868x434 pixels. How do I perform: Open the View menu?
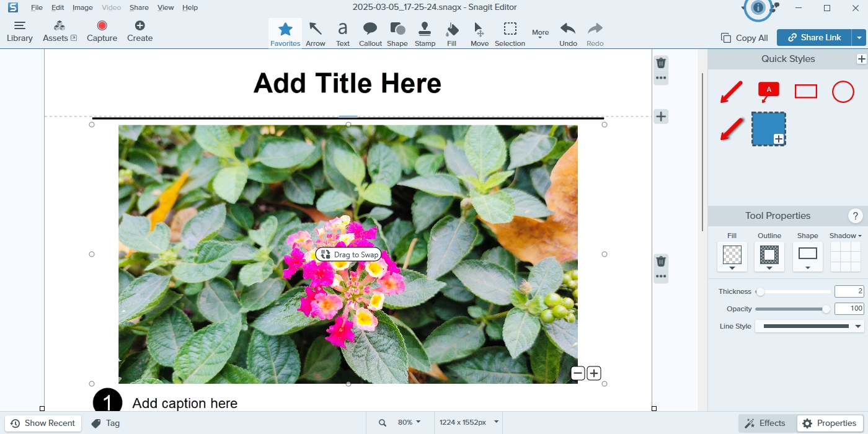click(166, 7)
